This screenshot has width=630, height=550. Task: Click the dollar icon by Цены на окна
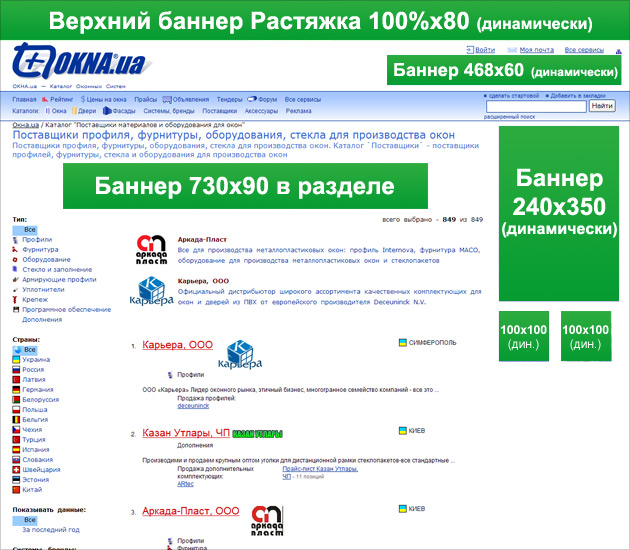(x=83, y=99)
